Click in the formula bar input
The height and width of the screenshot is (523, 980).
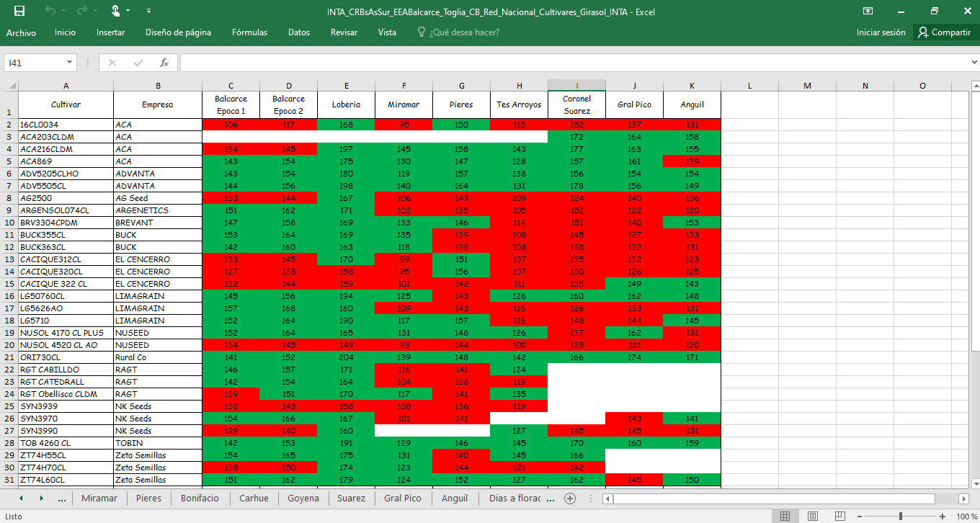pos(574,63)
